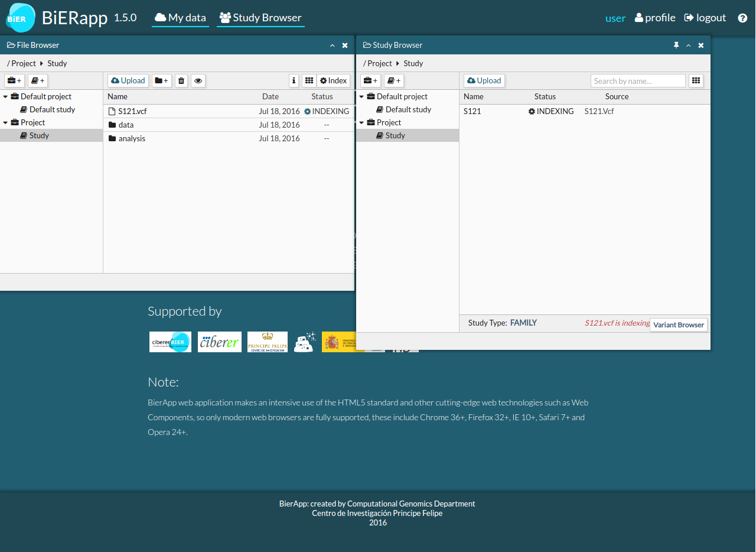Sort Study Browser by Status column
This screenshot has width=756, height=552.
tap(545, 96)
